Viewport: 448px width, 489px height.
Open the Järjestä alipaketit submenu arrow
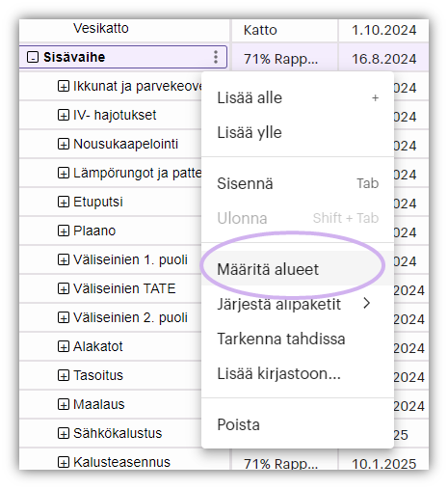point(367,303)
